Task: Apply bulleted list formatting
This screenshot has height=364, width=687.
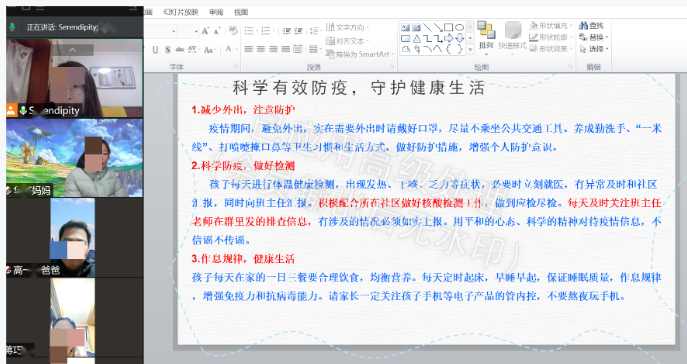Action: [x=250, y=31]
